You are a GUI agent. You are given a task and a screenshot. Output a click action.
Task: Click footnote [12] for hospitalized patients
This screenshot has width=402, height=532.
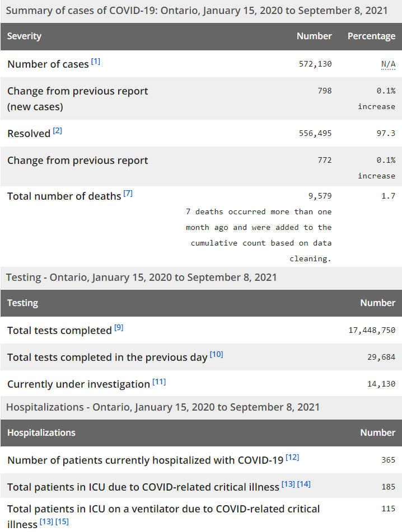[x=292, y=458]
